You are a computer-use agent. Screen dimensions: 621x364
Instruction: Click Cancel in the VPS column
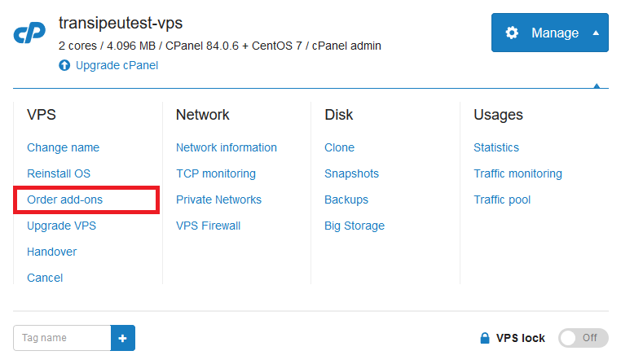[x=45, y=278]
